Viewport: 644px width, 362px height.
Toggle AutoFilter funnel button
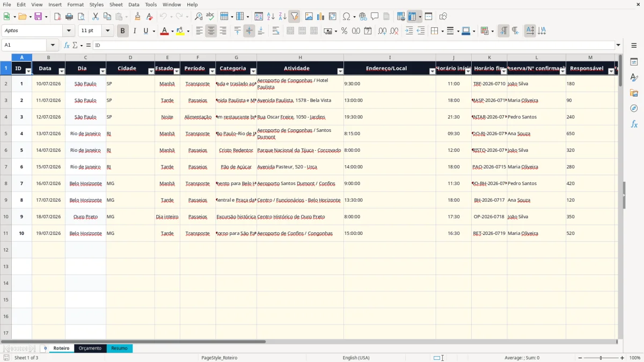tap(294, 17)
